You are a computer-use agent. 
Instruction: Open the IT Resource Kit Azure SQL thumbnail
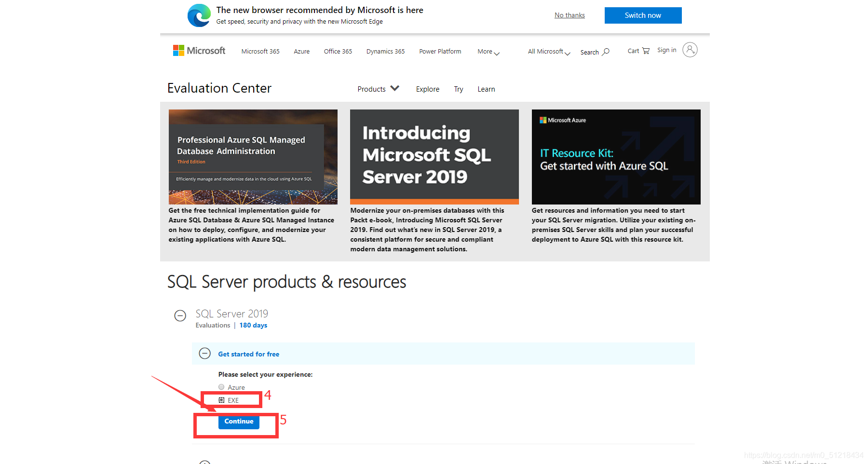point(616,157)
